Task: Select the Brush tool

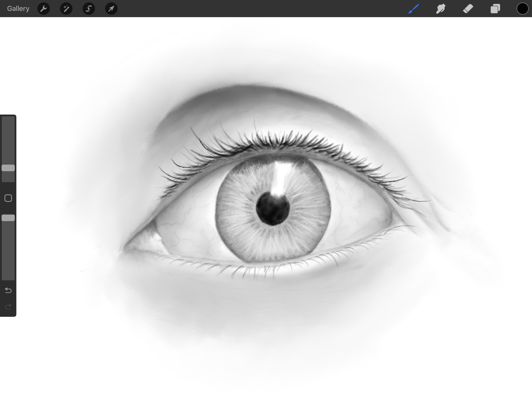Action: click(414, 9)
